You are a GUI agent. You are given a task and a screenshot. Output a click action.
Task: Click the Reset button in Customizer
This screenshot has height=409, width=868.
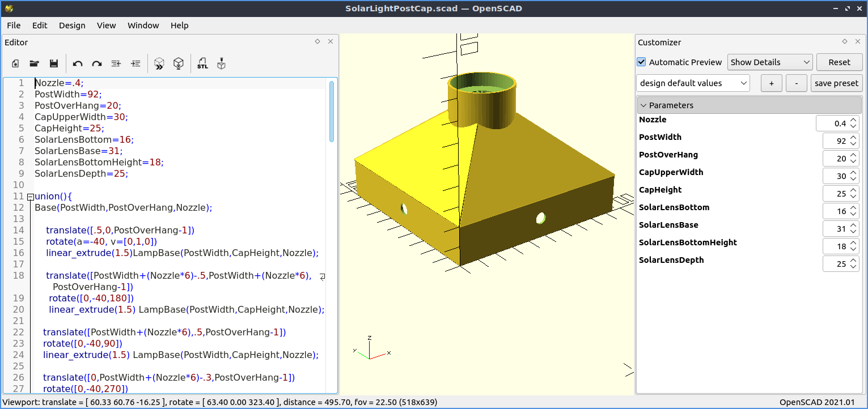pos(839,62)
